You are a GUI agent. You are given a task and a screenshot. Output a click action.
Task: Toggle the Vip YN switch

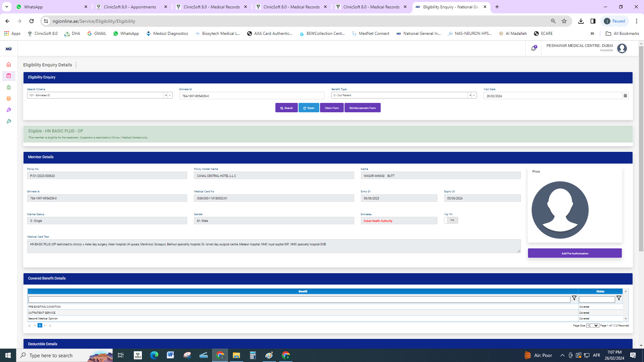451,220
